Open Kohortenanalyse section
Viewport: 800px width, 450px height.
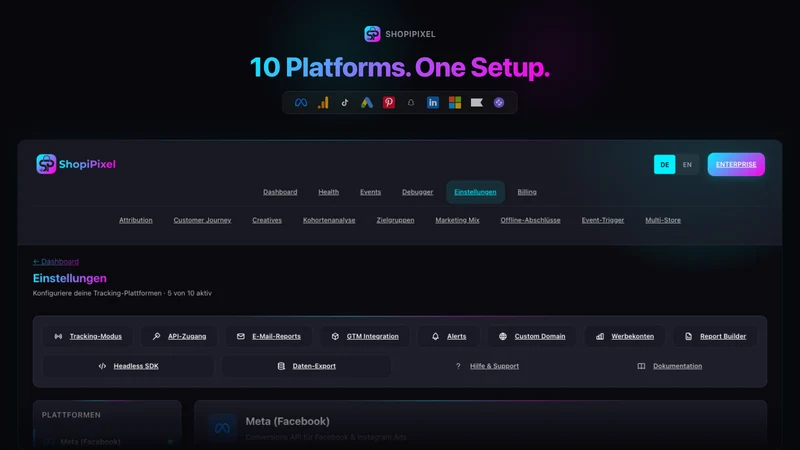coord(329,220)
